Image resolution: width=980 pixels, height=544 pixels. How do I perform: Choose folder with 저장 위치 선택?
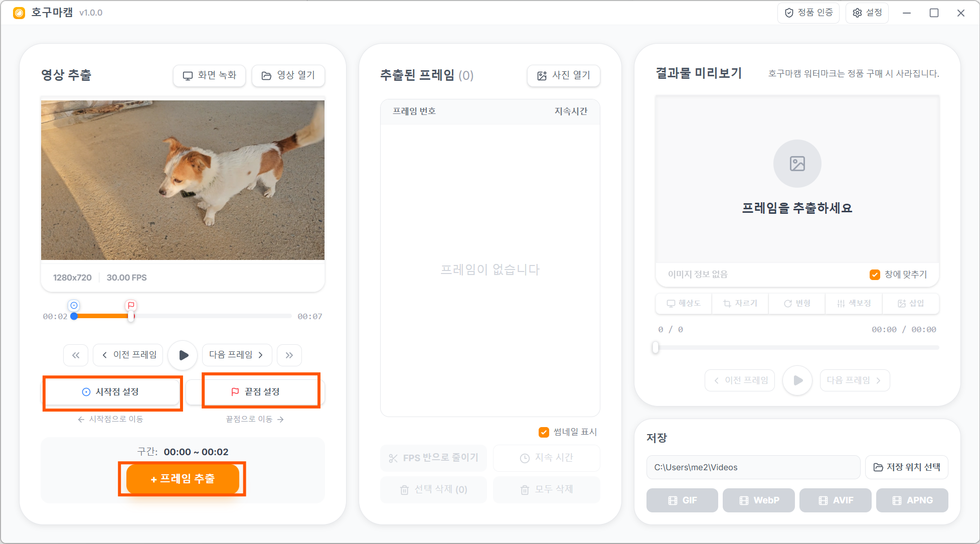coord(906,467)
